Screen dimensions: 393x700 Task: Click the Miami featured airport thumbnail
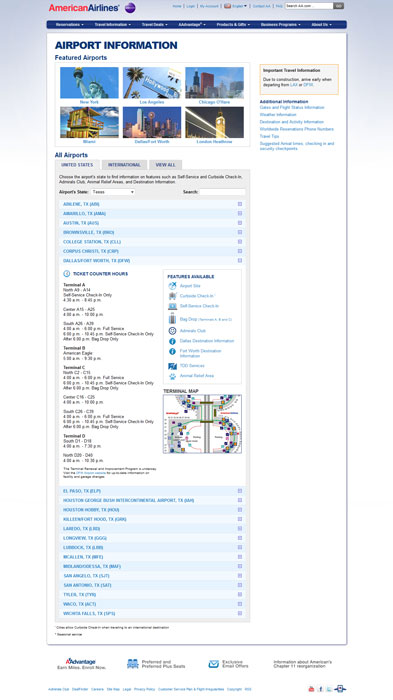click(x=89, y=122)
